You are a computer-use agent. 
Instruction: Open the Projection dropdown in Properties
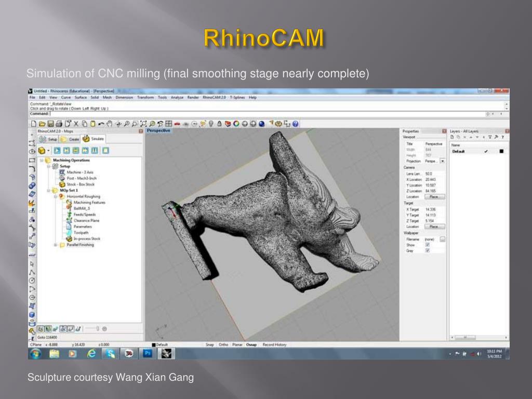pyautogui.click(x=443, y=161)
